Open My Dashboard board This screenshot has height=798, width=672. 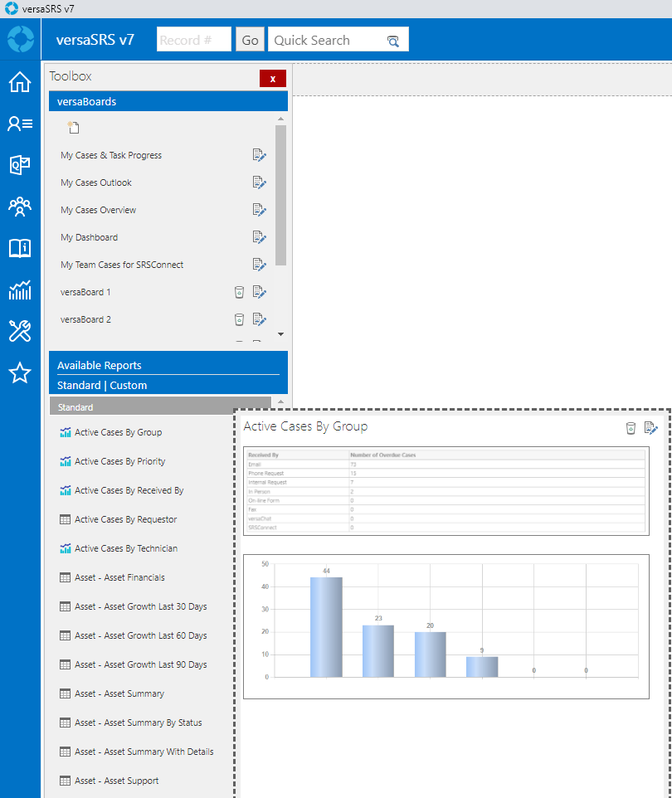point(89,237)
